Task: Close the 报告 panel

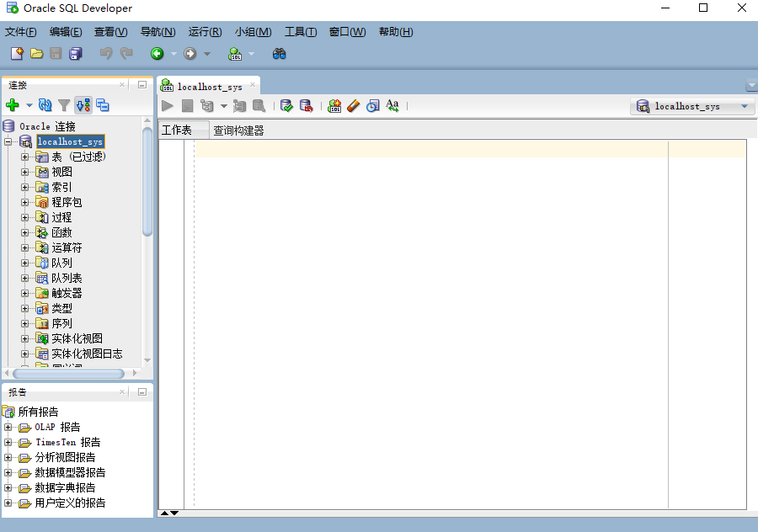Action: (122, 392)
